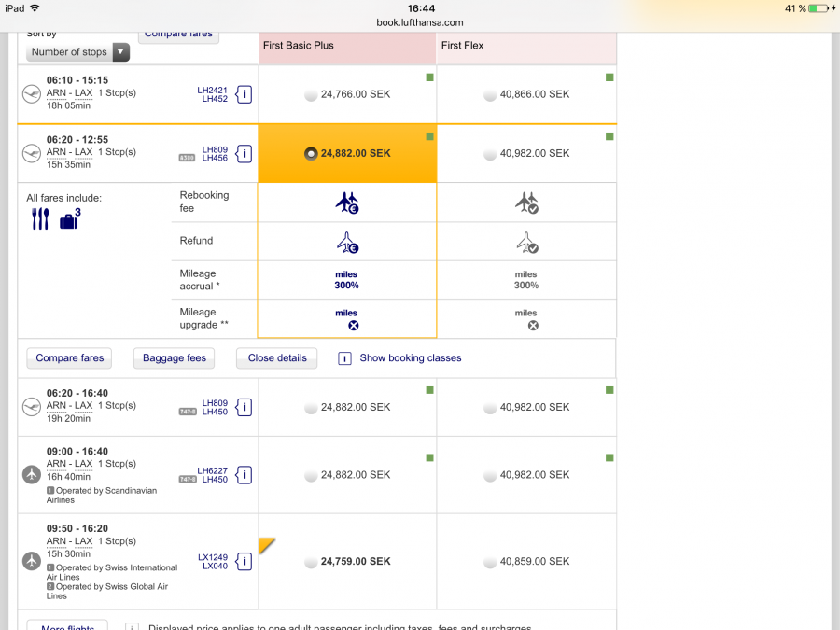840x630 pixels.
Task: Click the lower Compare fares button
Action: click(x=70, y=357)
